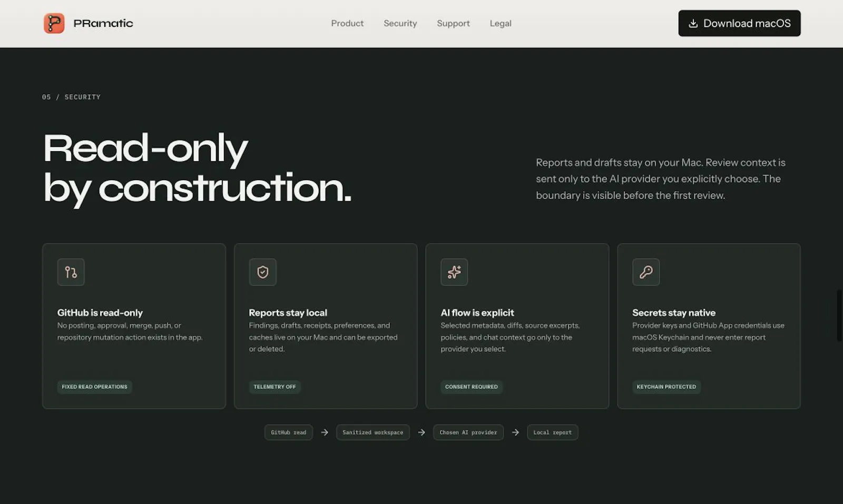Viewport: 843px width, 504px height.
Task: Click the Download macOS button
Action: point(739,23)
